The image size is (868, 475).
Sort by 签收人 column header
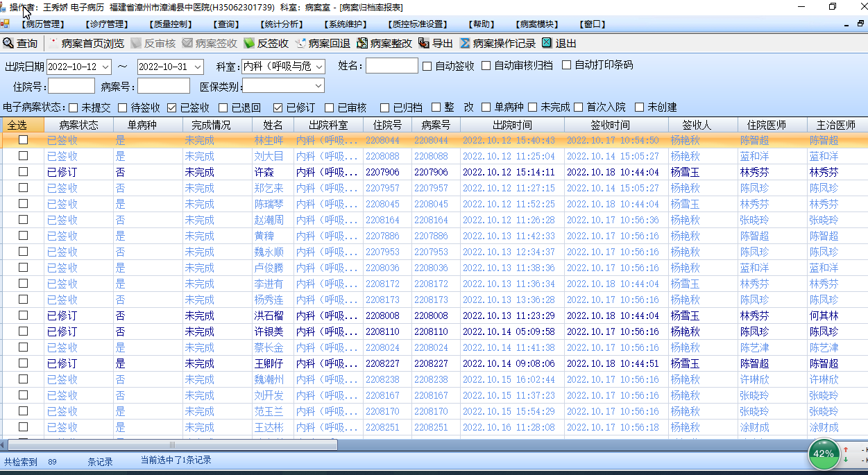(x=703, y=126)
